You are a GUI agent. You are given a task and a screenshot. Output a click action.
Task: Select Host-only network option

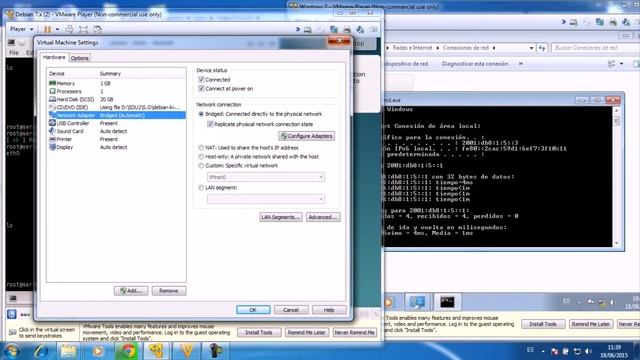pos(201,157)
